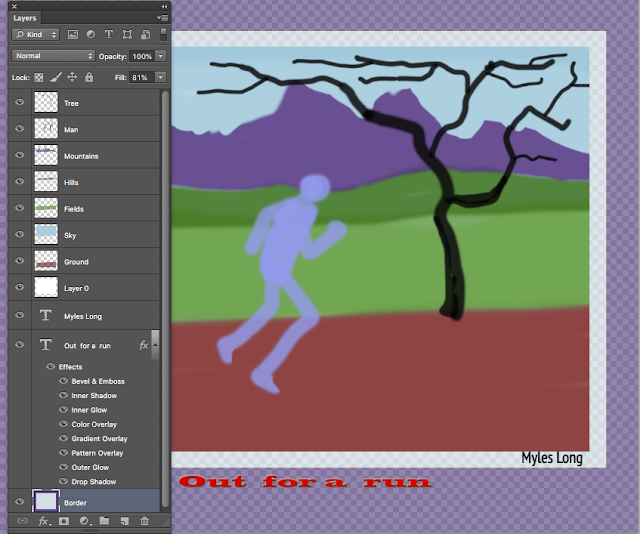This screenshot has width=640, height=534.
Task: Lock image pixels brush icon
Action: 56,77
